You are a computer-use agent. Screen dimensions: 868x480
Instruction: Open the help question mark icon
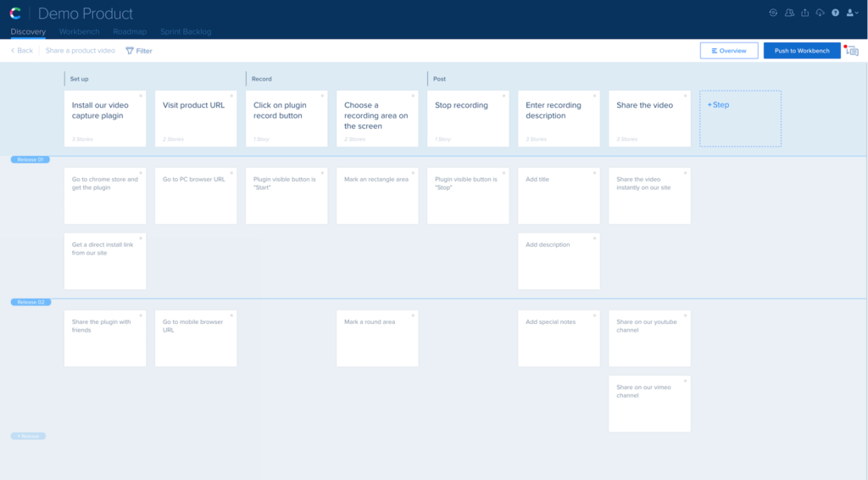[835, 13]
